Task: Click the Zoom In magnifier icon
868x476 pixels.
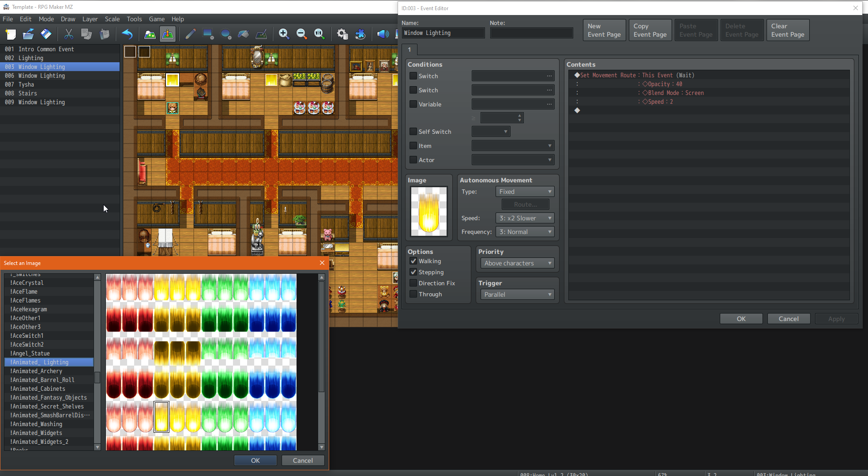Action: click(x=284, y=34)
